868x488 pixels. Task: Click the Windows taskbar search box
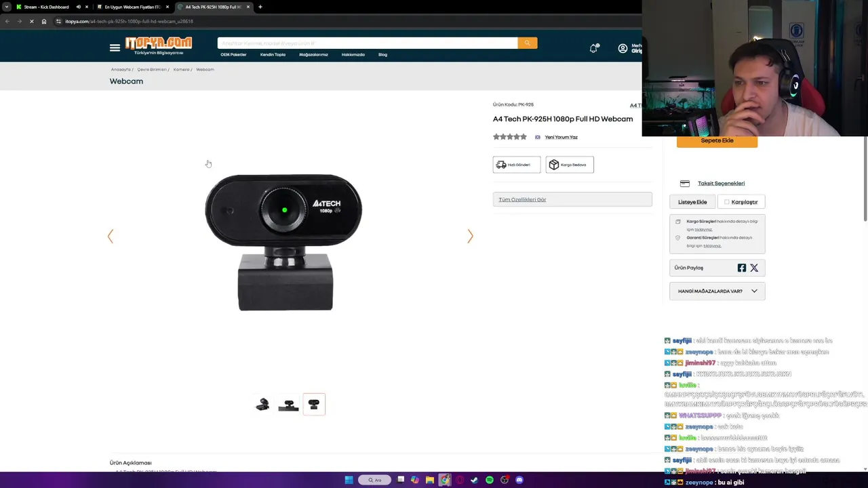tap(374, 480)
